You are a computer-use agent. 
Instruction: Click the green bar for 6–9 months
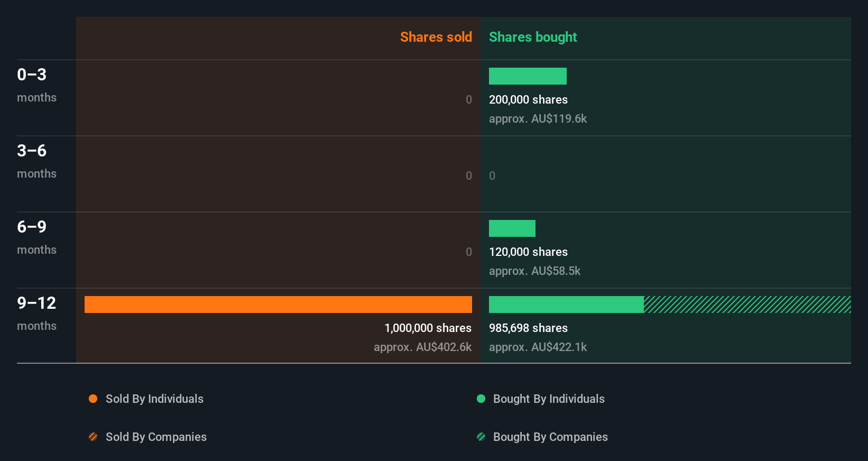[x=512, y=228]
